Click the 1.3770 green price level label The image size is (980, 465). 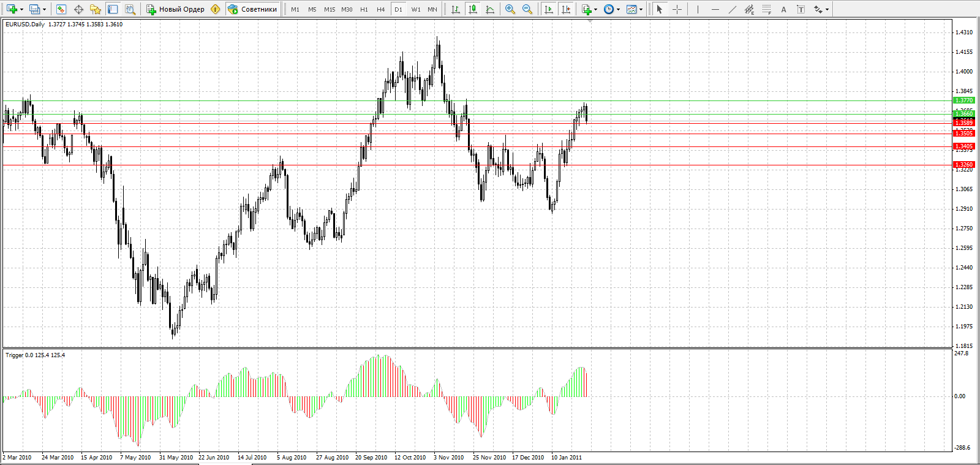963,100
